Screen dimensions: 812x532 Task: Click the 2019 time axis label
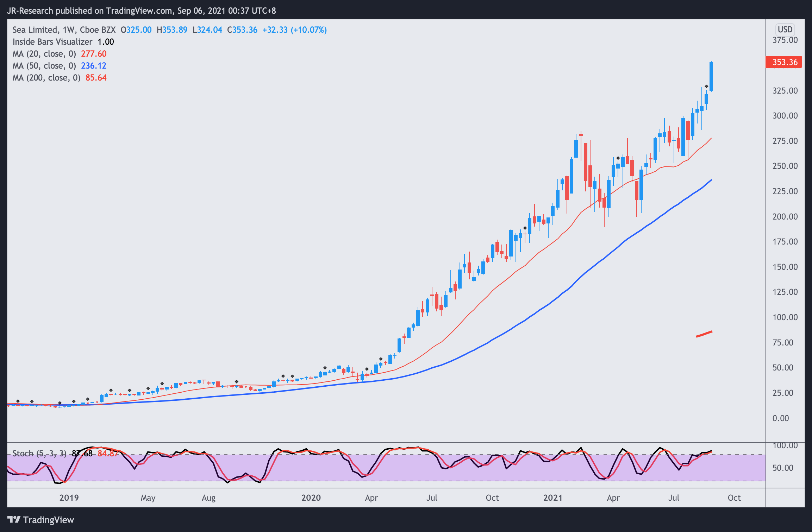(x=69, y=498)
